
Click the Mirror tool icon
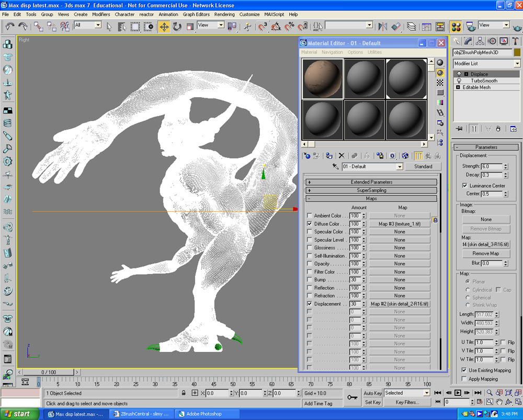click(383, 27)
